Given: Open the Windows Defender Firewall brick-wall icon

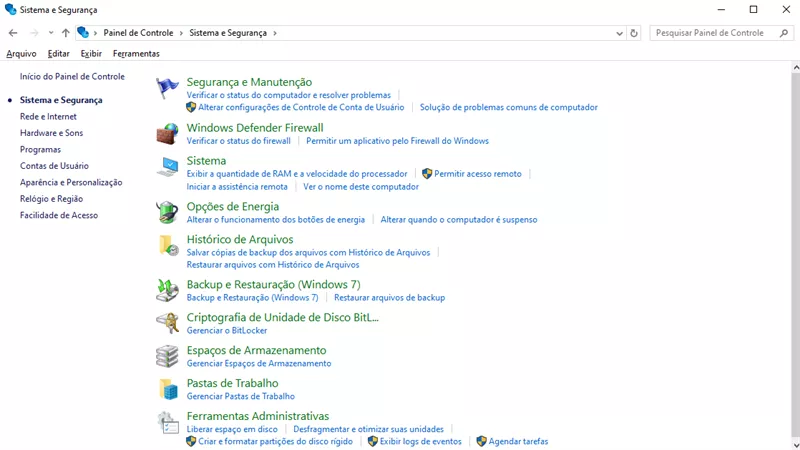Looking at the screenshot, I should [167, 134].
